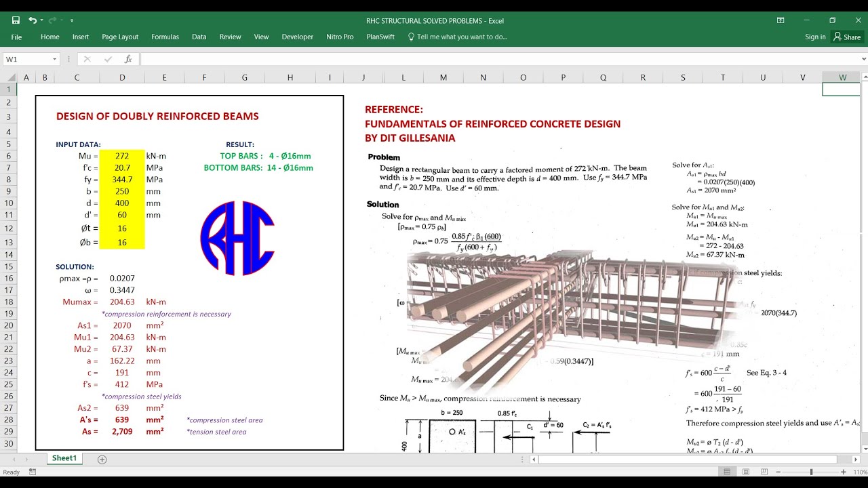The height and width of the screenshot is (488, 868).
Task: Click the d value cell 400
Action: coord(122,203)
